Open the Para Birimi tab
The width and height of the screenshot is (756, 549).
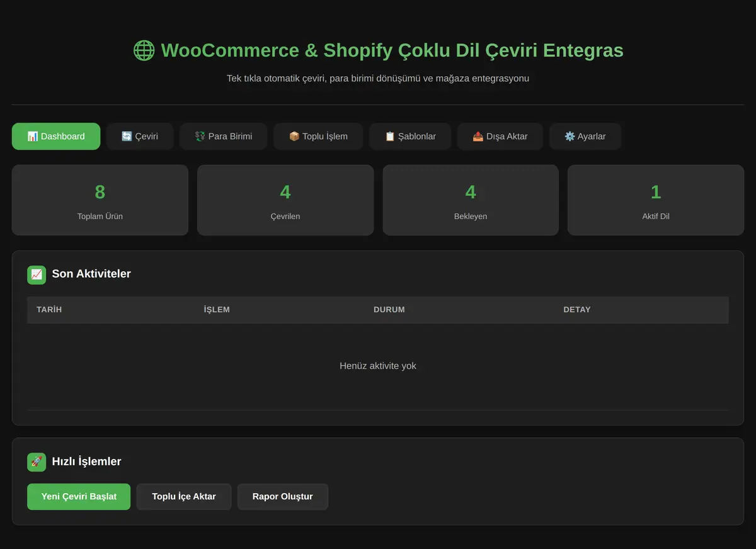[x=224, y=136]
